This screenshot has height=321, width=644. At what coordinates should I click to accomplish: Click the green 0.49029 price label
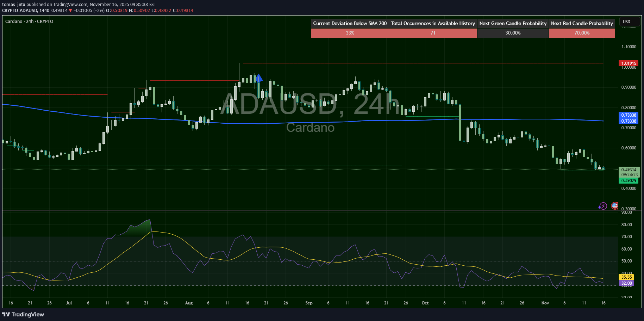coord(629,181)
